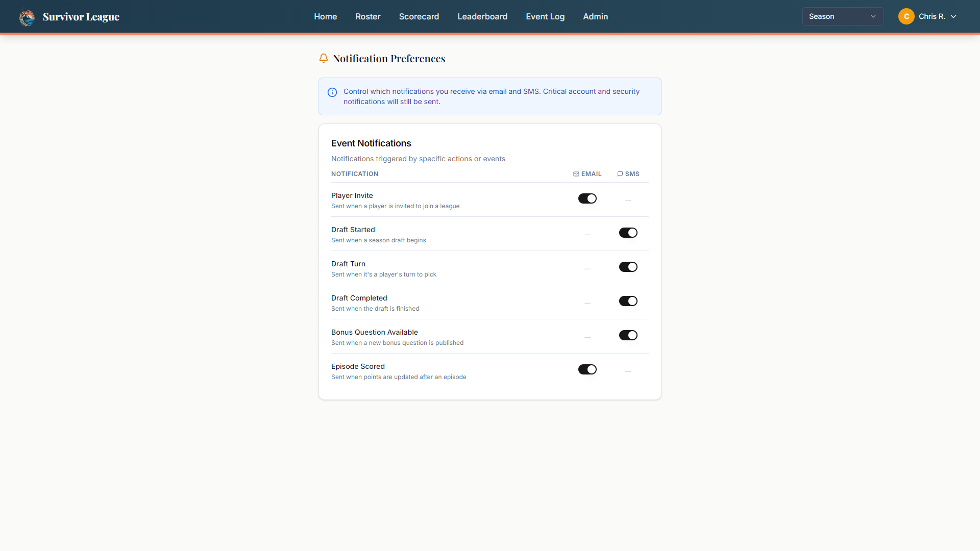Click the Draft Completed row label
This screenshot has height=551, width=980.
click(x=359, y=298)
